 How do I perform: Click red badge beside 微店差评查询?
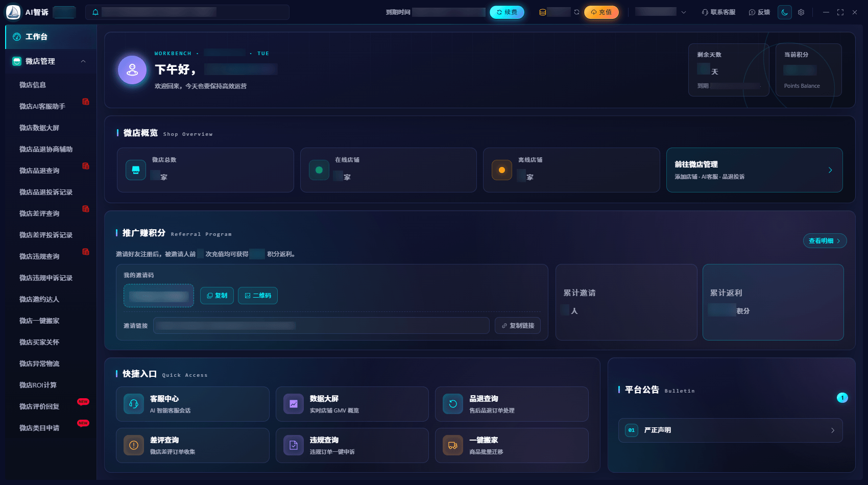click(x=86, y=209)
